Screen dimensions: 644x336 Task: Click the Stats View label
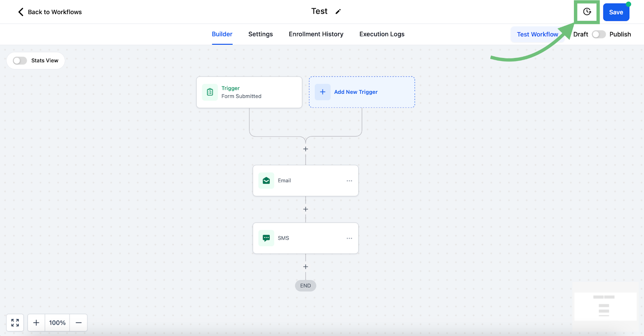[x=45, y=60]
